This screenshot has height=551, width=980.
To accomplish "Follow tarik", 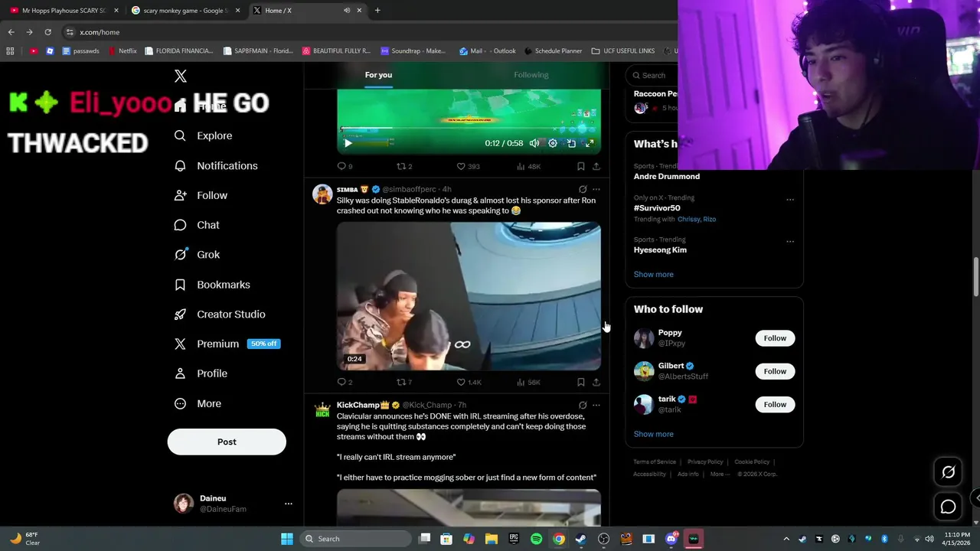I will 775,404.
